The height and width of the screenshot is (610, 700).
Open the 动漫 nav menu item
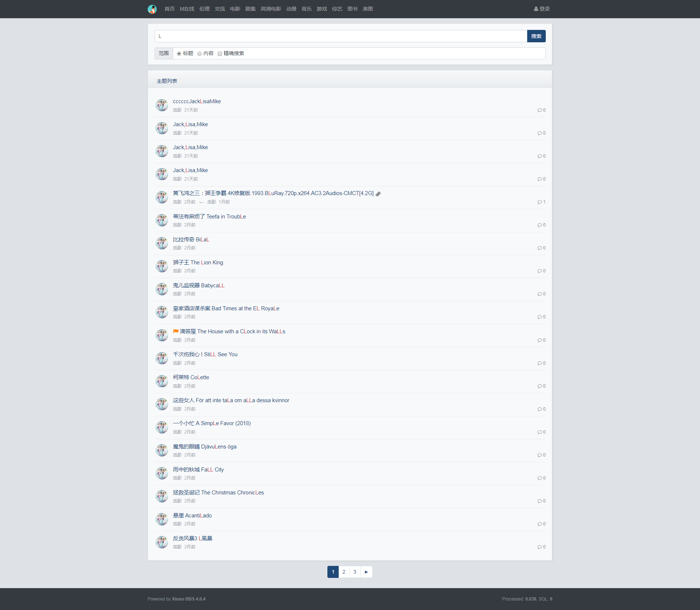tap(291, 9)
